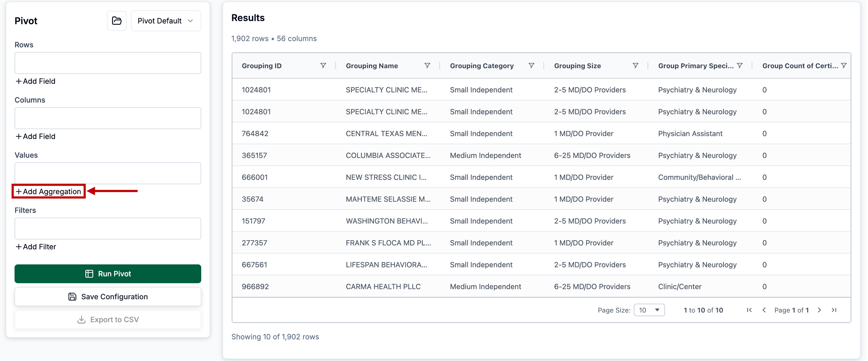The width and height of the screenshot is (868, 361).
Task: Click the Filters input box
Action: (x=108, y=228)
